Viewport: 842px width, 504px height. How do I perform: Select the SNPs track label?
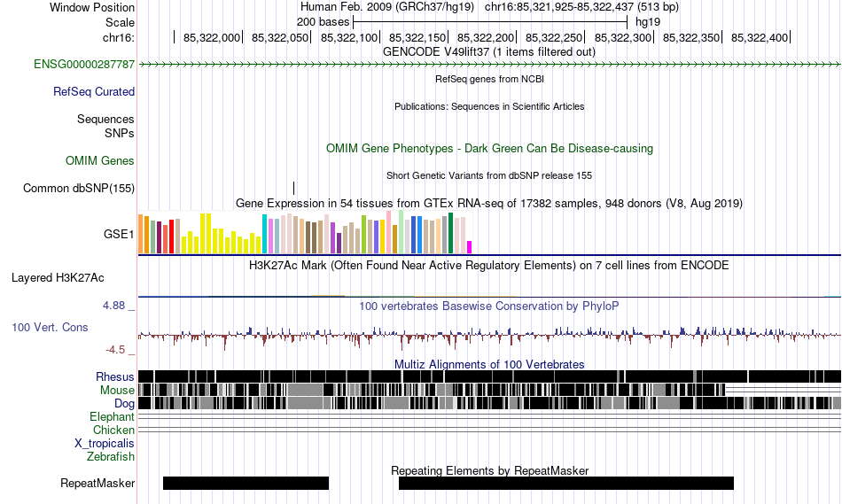pyautogui.click(x=120, y=133)
